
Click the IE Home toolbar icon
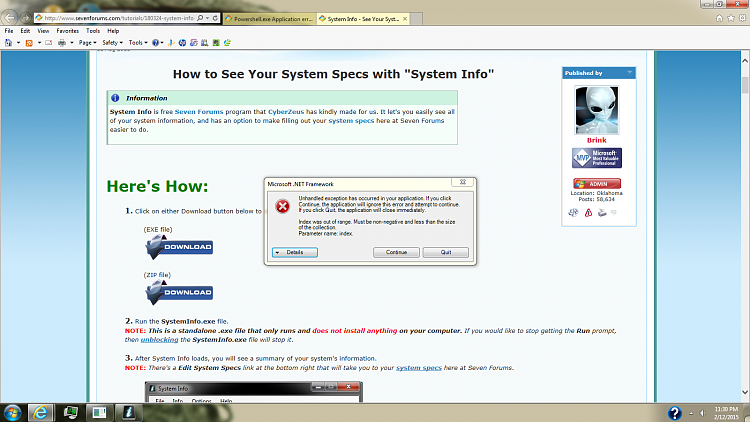8,43
